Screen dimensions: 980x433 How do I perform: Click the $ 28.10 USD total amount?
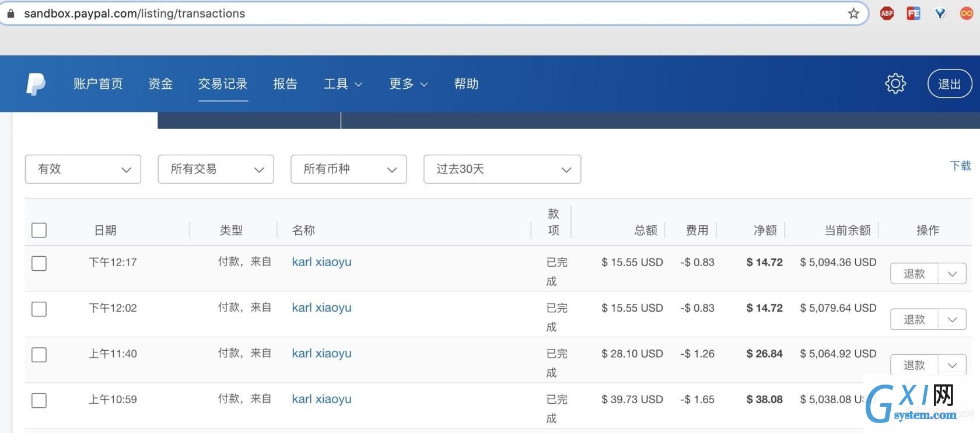point(632,354)
